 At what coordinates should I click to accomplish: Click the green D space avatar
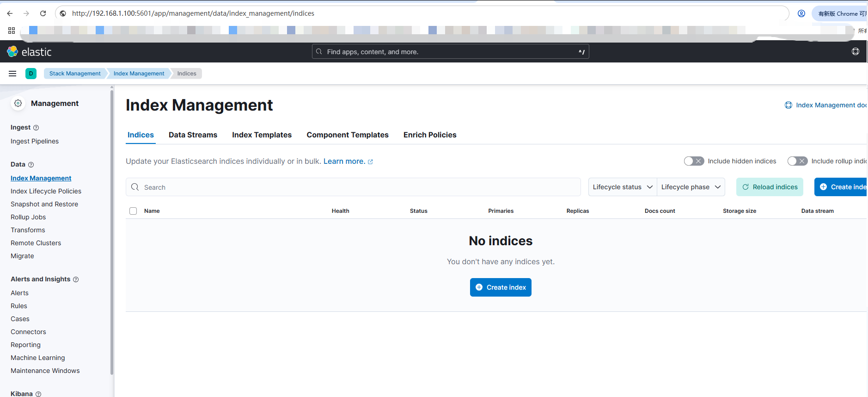[31, 74]
